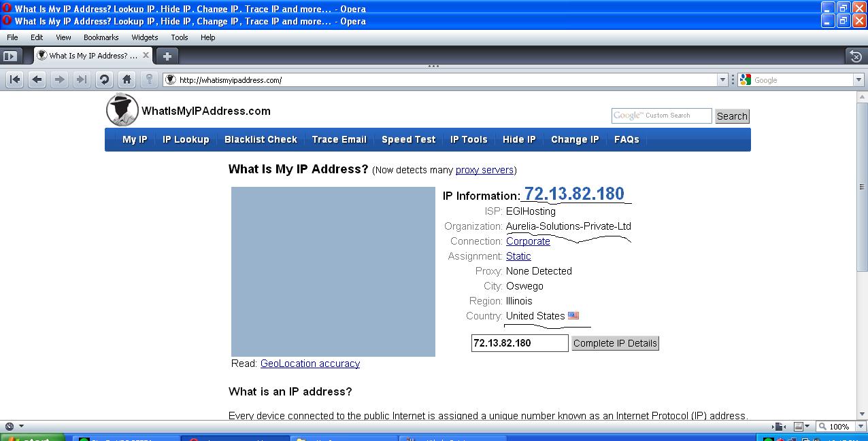Image resolution: width=868 pixels, height=441 pixels.
Task: Click the Google search engine icon
Action: click(x=746, y=80)
